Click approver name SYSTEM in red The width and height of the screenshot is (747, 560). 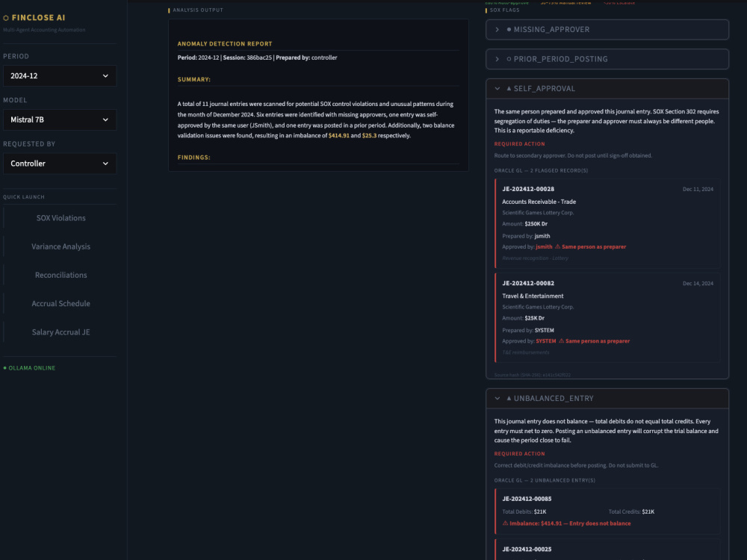tap(546, 341)
